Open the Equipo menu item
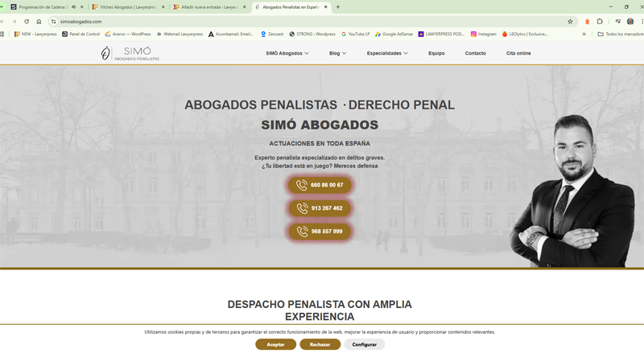This screenshot has height=353, width=644. point(436,53)
